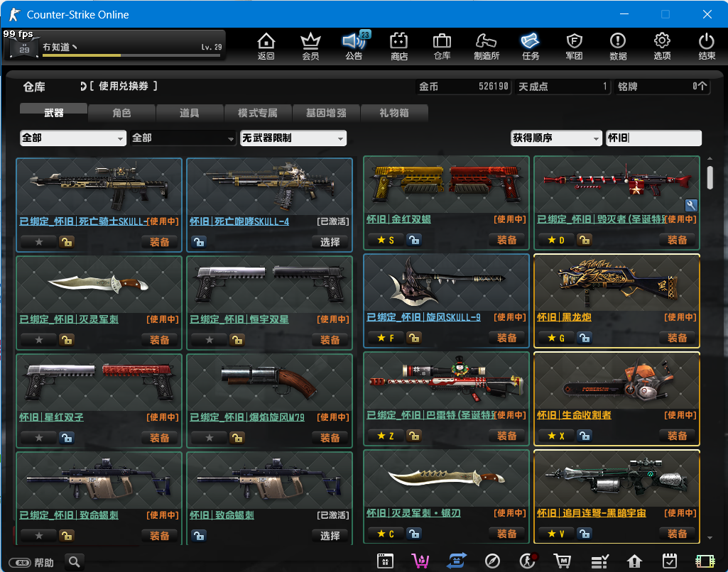Click the rainbow film strip icon
The image size is (728, 572).
point(705,561)
